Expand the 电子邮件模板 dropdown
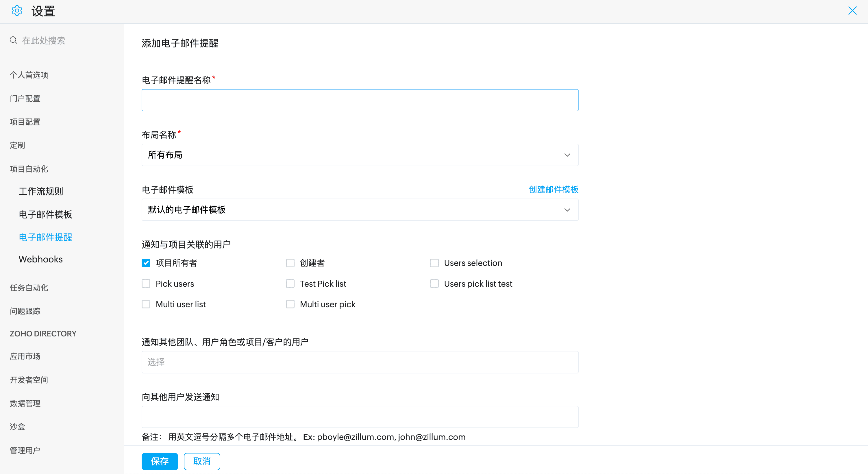The width and height of the screenshot is (868, 474). click(x=360, y=210)
